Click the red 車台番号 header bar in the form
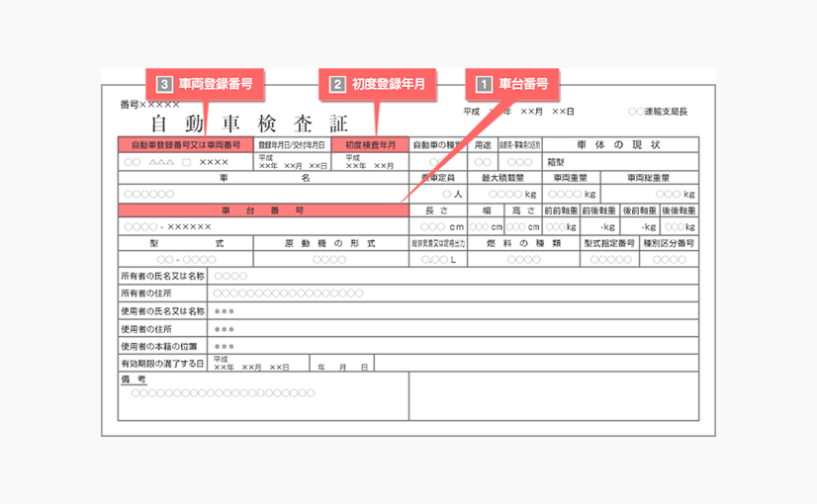 coord(262,210)
